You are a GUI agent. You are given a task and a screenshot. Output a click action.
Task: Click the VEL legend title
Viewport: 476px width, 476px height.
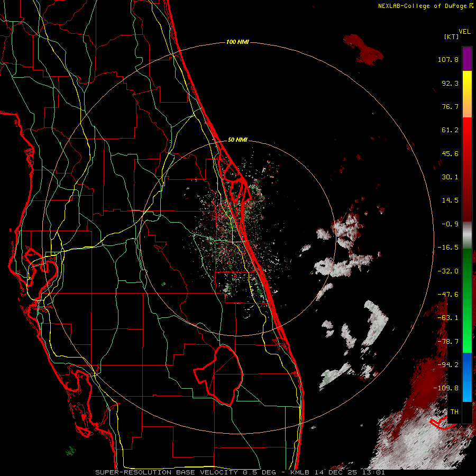click(x=464, y=31)
